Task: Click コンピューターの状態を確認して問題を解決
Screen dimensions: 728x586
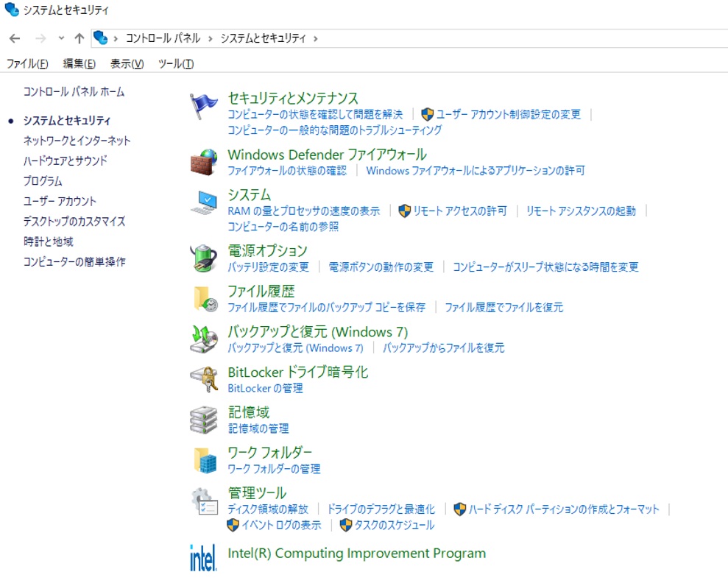Action: 315,114
